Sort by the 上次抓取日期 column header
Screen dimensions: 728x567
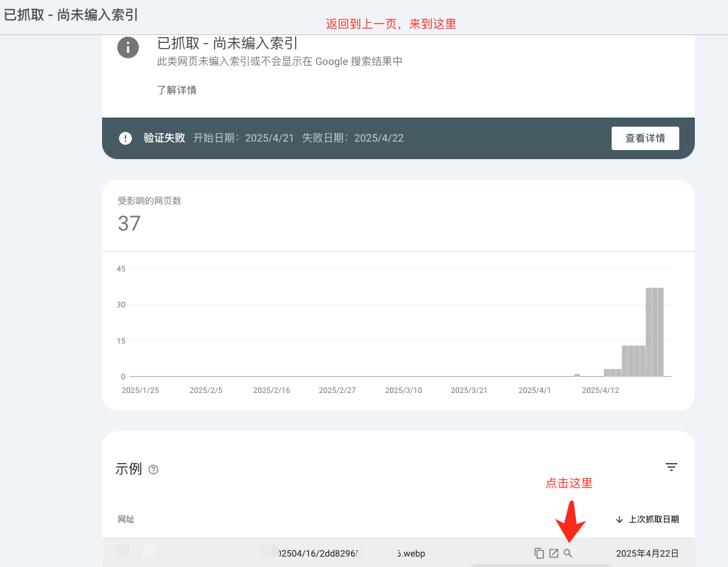(x=653, y=520)
